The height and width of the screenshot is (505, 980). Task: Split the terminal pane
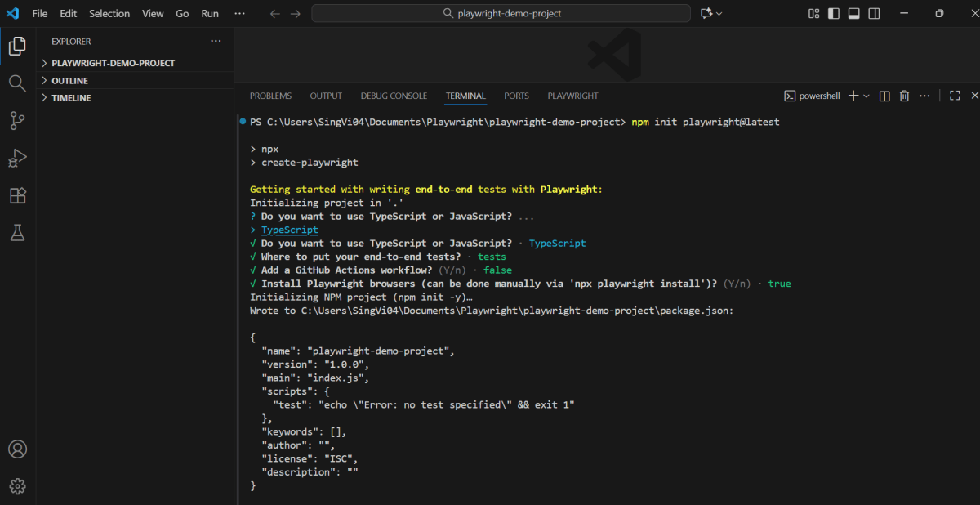(x=884, y=96)
